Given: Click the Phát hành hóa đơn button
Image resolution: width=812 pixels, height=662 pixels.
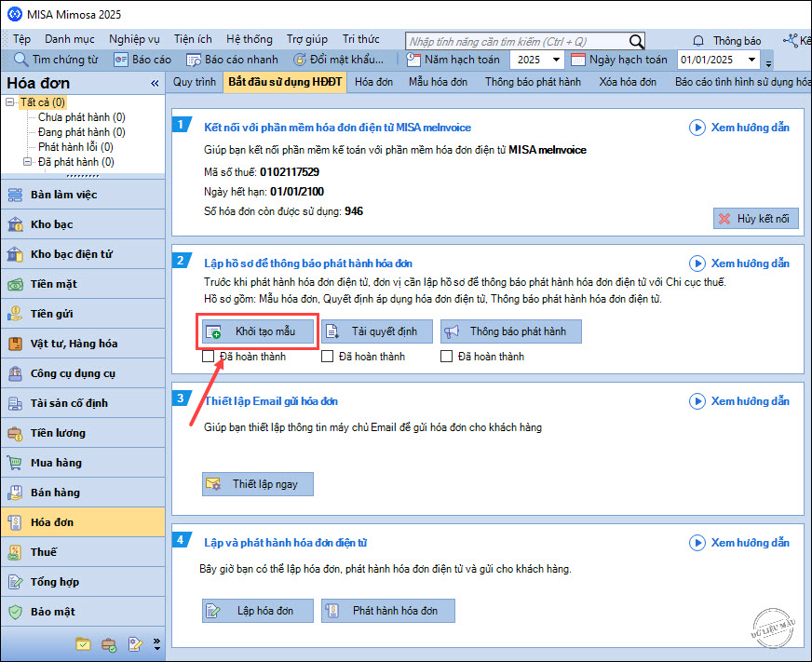Looking at the screenshot, I should pyautogui.click(x=388, y=611).
